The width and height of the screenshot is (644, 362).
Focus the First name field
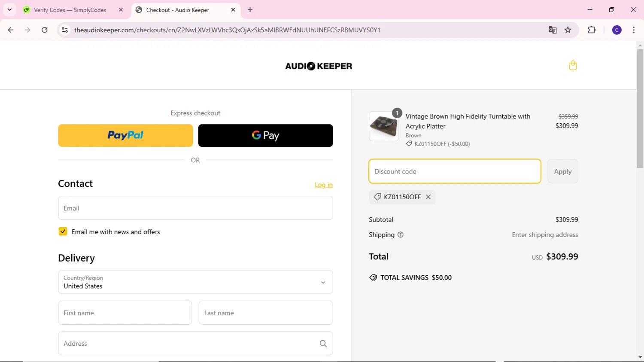(125, 313)
